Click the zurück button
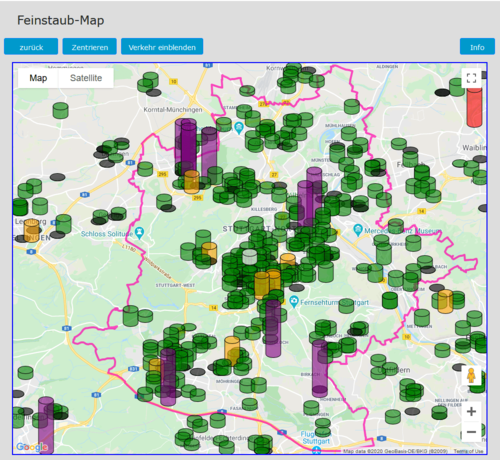The height and width of the screenshot is (460, 500). (x=31, y=46)
